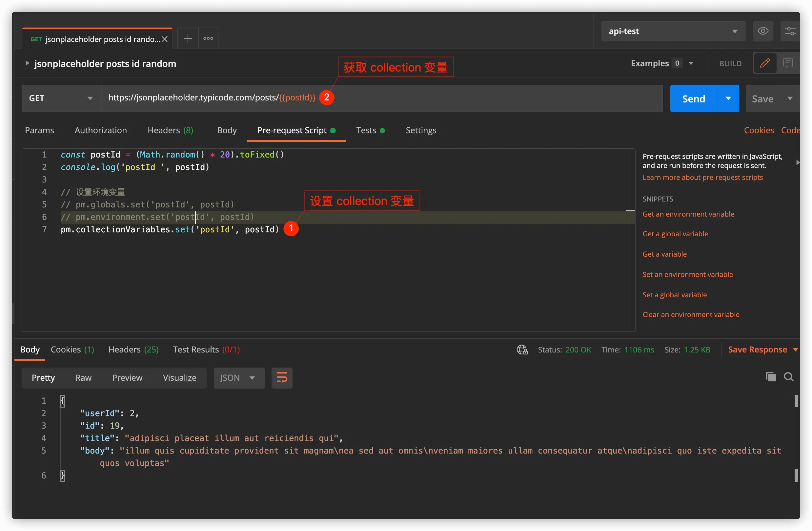
Task: Select Raw response view
Action: tap(83, 378)
